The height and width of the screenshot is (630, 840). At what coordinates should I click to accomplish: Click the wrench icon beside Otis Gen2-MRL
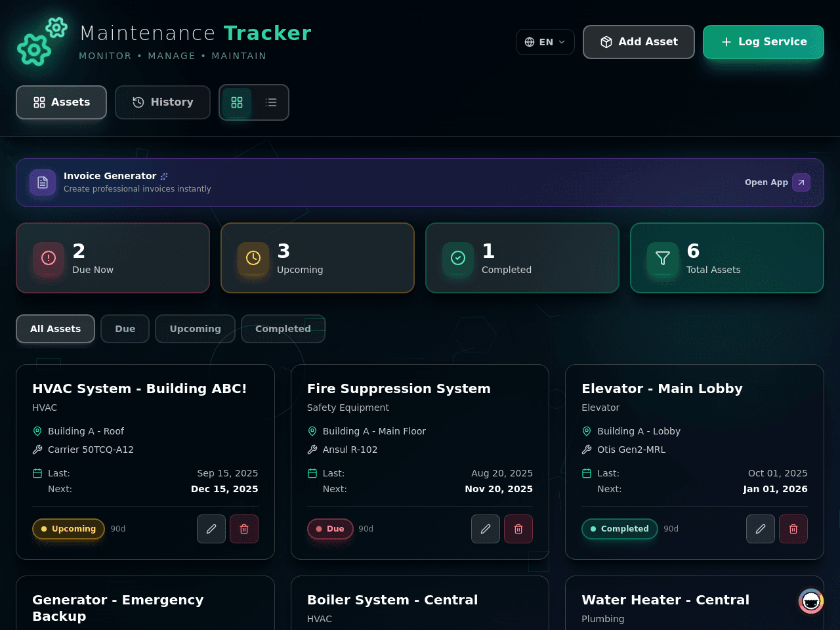[x=587, y=450]
